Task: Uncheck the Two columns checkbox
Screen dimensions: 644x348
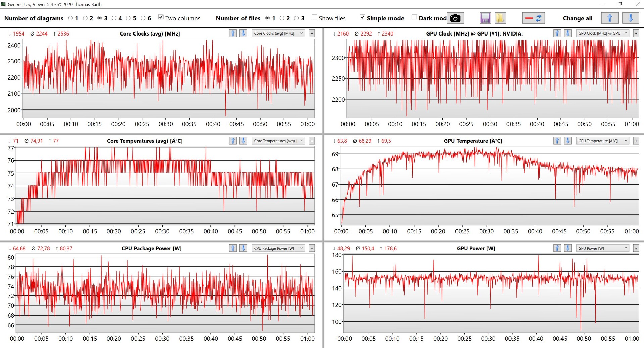Action: coord(161,17)
